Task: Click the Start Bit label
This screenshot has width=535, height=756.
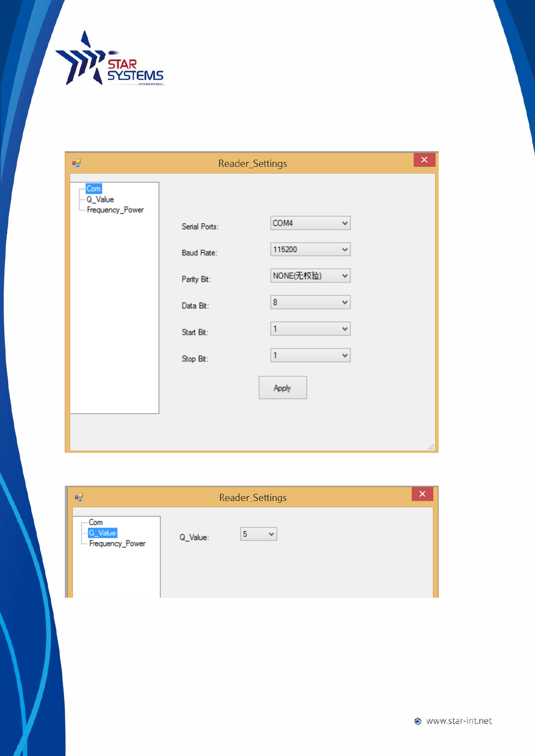Action: tap(195, 332)
